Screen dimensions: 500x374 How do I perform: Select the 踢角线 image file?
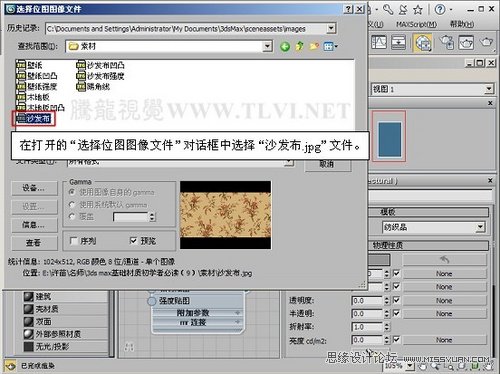tap(93, 86)
